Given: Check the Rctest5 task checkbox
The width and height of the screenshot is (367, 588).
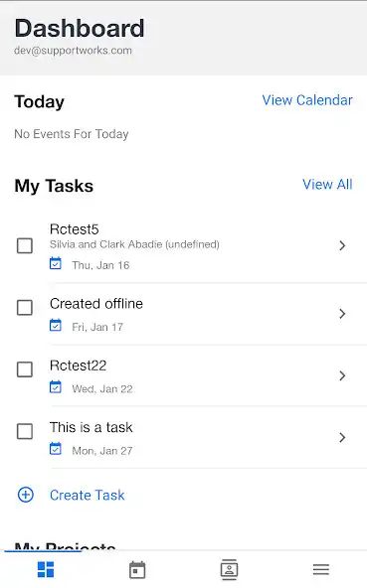Looking at the screenshot, I should click(25, 246).
